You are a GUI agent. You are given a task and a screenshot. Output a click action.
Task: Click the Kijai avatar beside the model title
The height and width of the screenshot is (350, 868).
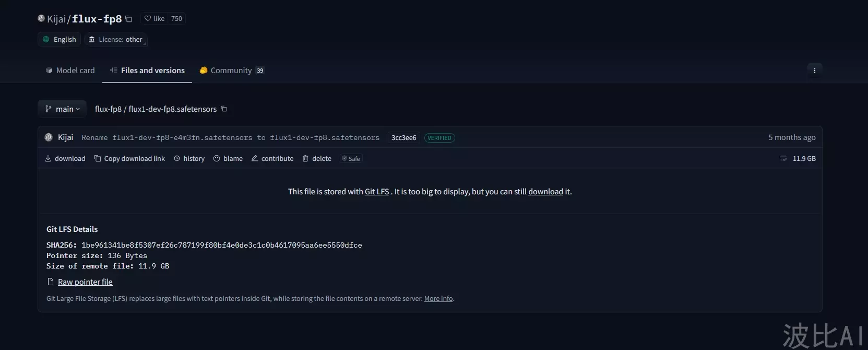click(x=41, y=18)
